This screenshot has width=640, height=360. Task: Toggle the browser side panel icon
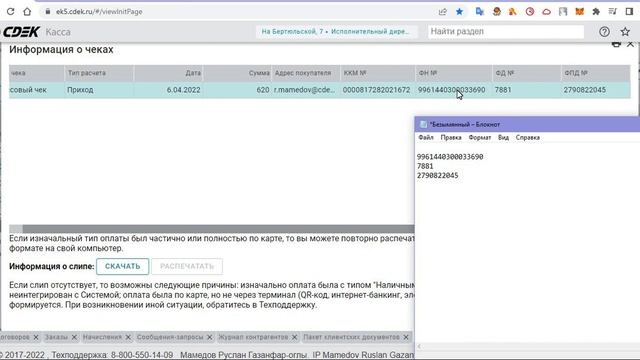click(629, 12)
